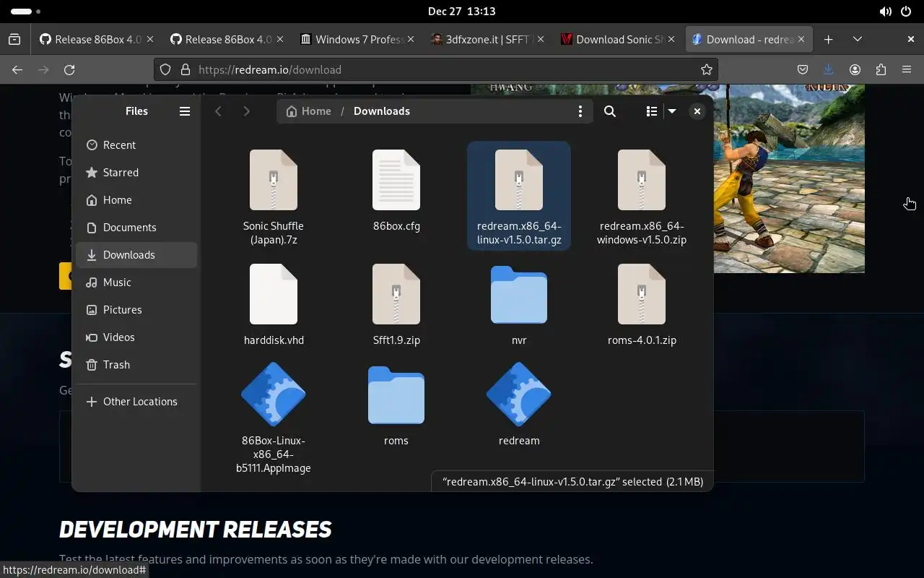Go back in Files navigation
The width and height of the screenshot is (924, 578).
(218, 111)
